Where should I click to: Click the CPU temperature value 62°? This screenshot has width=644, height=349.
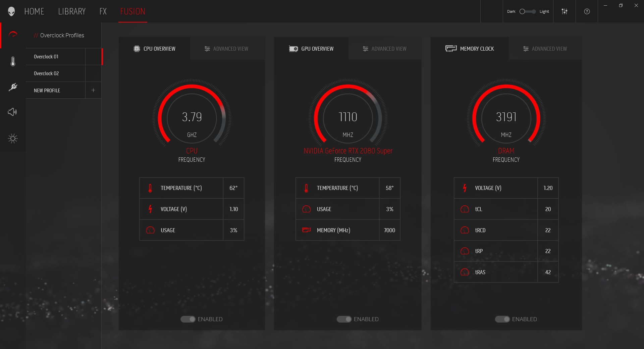(233, 188)
